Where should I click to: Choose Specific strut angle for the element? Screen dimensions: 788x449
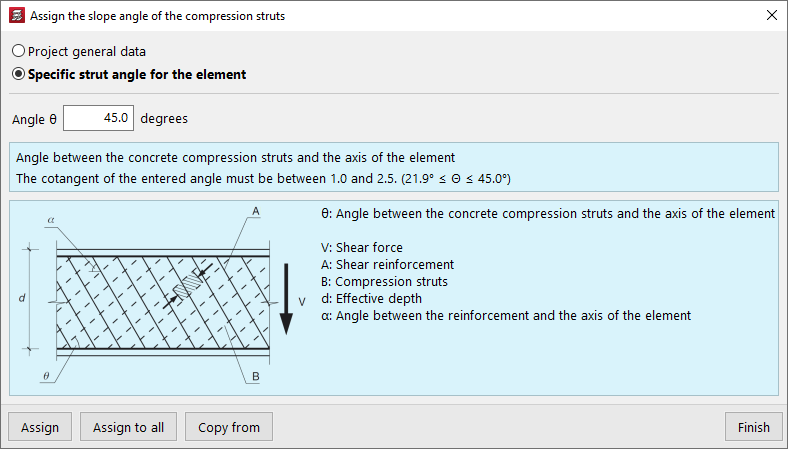coord(18,74)
